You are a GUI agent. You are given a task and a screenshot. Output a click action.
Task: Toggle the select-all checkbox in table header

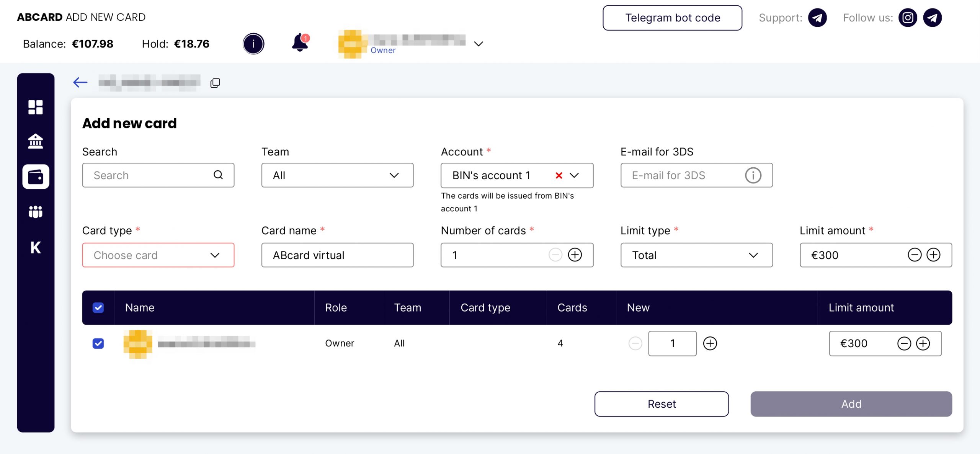(x=98, y=308)
